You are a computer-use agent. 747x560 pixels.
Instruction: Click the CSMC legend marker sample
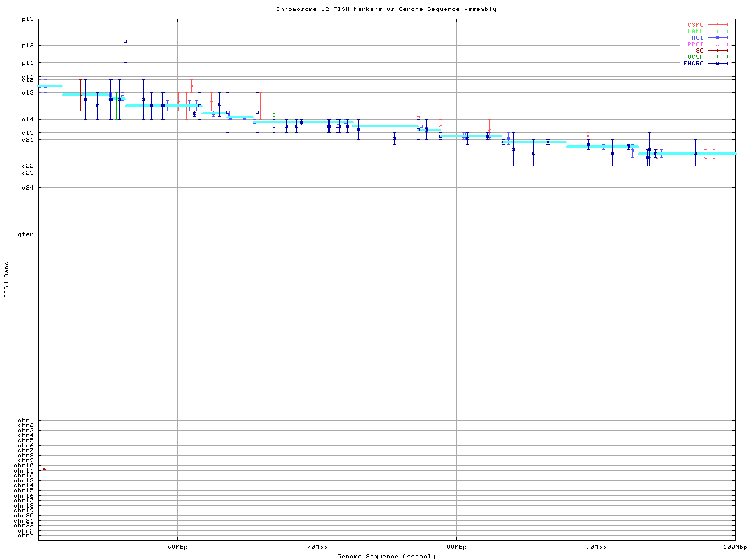click(717, 25)
